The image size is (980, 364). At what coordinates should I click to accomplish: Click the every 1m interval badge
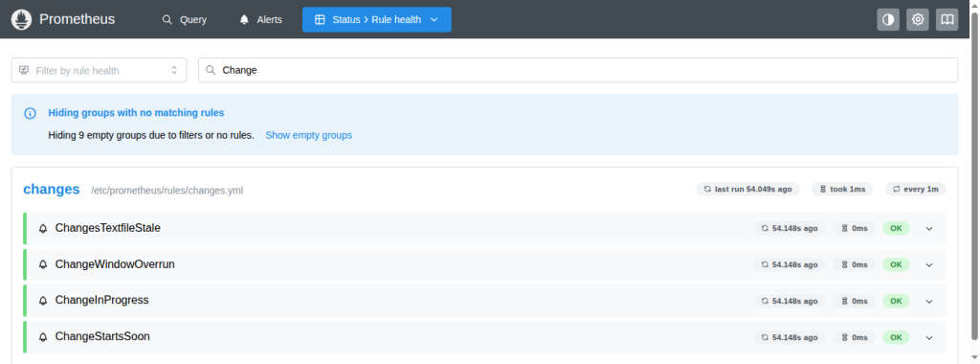[916, 189]
